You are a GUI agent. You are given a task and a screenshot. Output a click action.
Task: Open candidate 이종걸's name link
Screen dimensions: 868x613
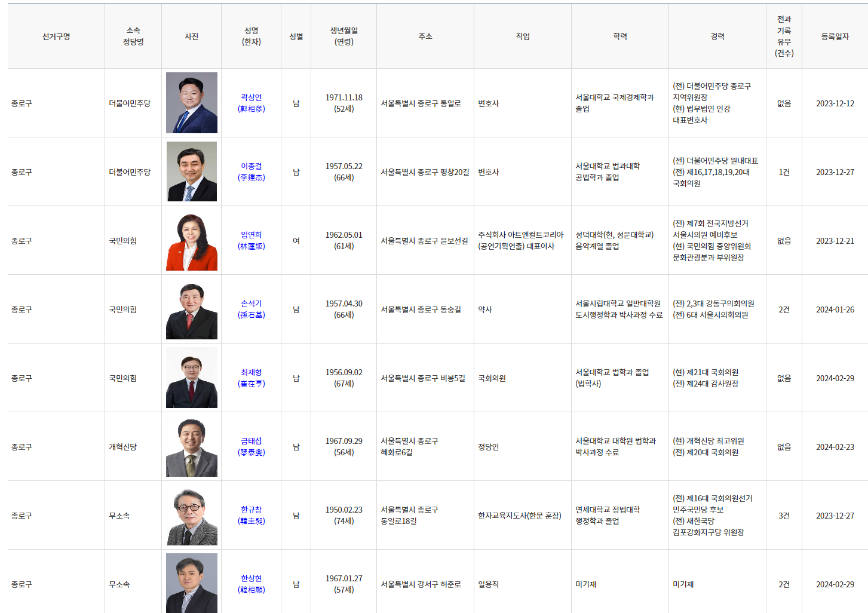pyautogui.click(x=251, y=171)
